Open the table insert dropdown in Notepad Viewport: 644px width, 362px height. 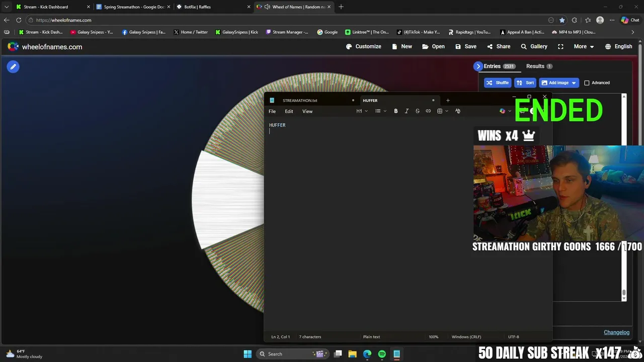pos(442,111)
